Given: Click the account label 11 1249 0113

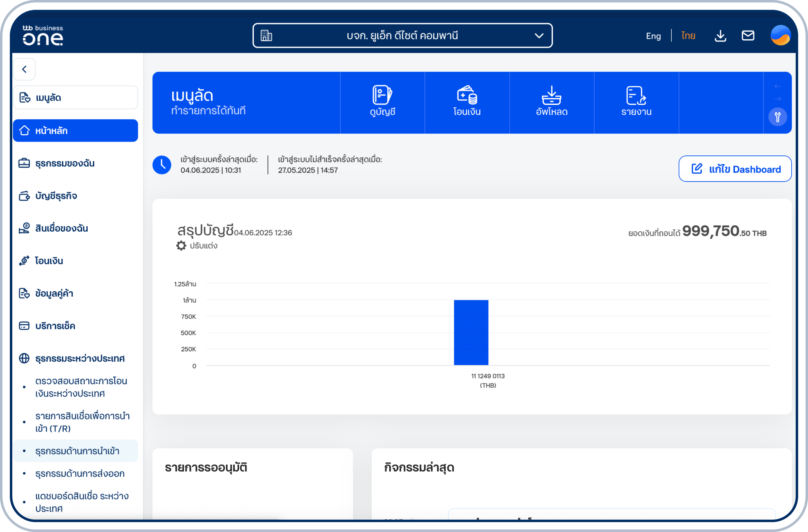Looking at the screenshot, I should coord(488,376).
